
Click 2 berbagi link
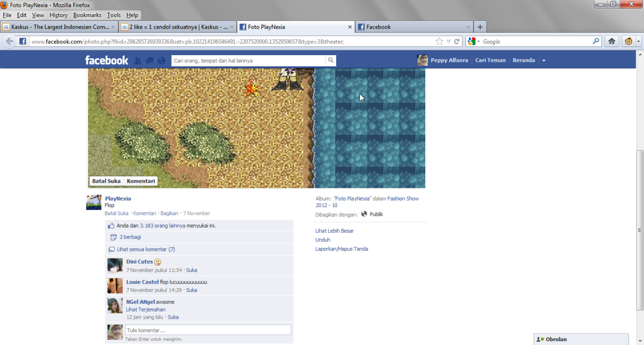click(x=130, y=237)
